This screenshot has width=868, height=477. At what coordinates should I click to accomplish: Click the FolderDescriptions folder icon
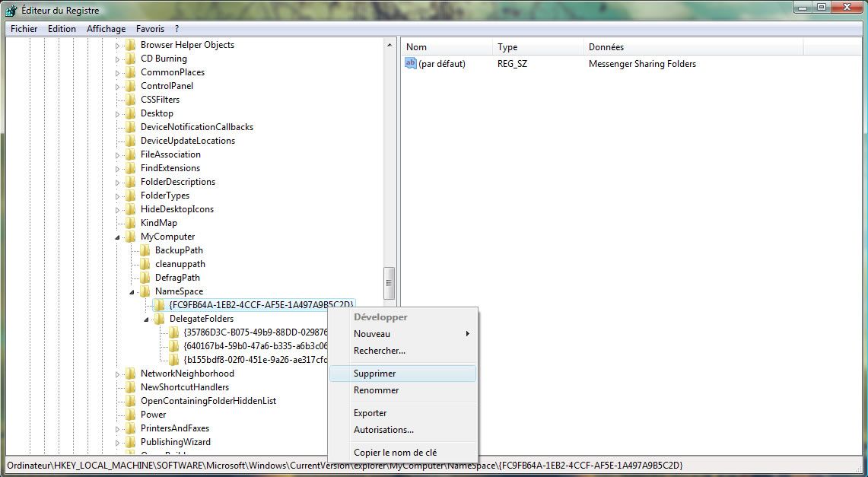click(x=131, y=182)
